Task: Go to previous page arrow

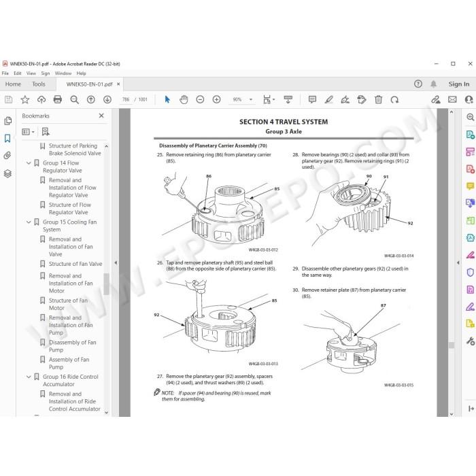Action: point(90,99)
